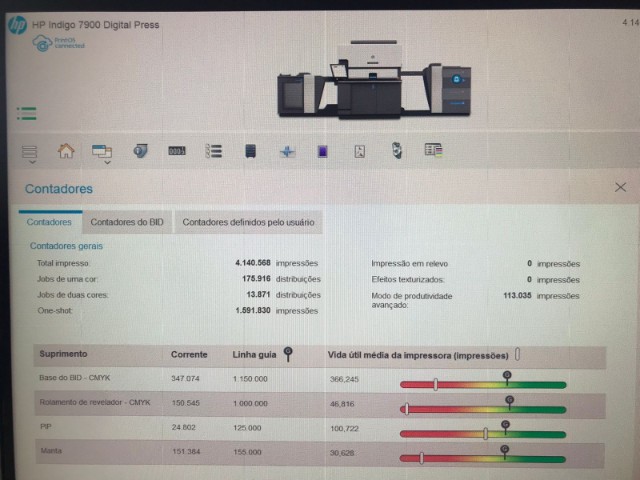Open the counters digit display icon

(x=177, y=151)
